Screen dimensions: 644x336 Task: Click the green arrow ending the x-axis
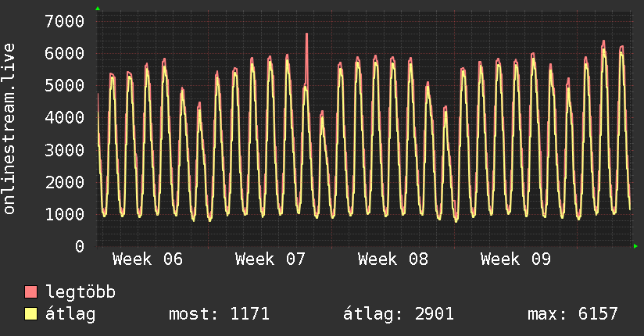click(x=635, y=246)
